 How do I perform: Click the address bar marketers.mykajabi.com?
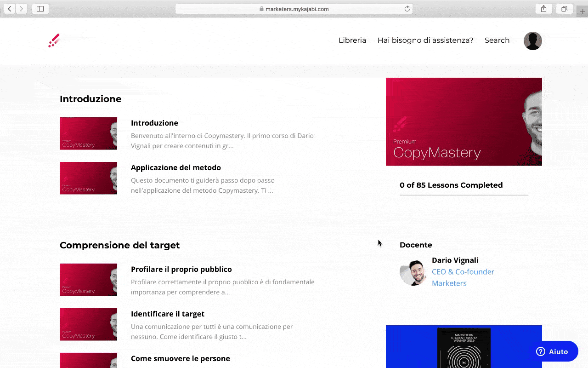[x=294, y=9]
